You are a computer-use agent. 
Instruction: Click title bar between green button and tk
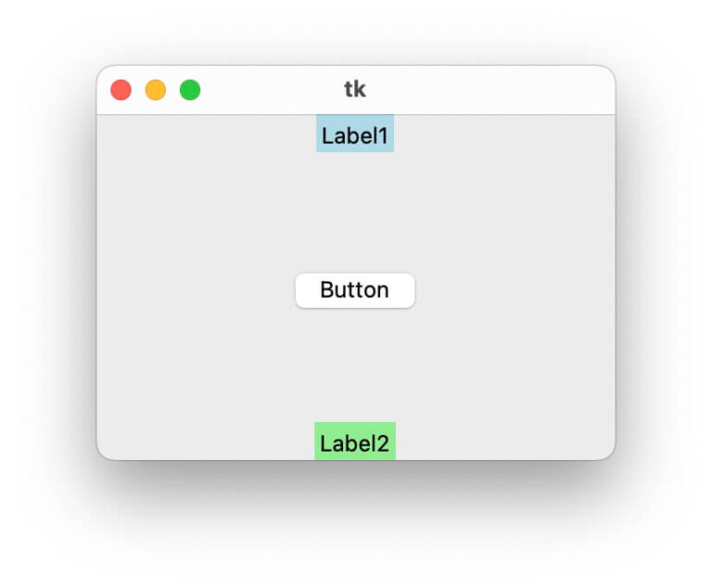(x=269, y=90)
